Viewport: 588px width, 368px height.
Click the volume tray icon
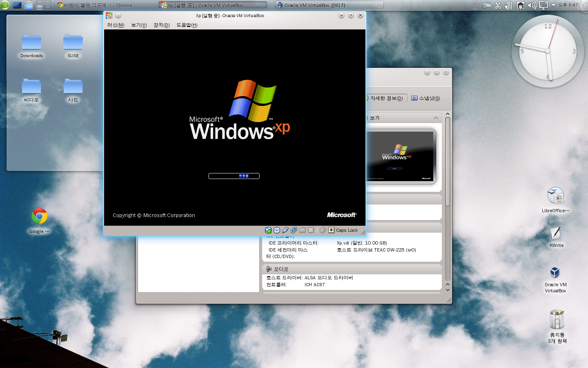point(532,5)
